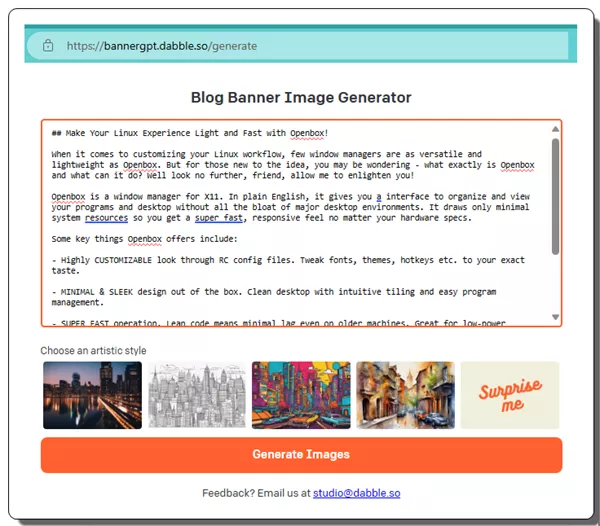Click the 'Feedback? Email us at' text
The height and width of the screenshot is (526, 600).
pos(256,493)
